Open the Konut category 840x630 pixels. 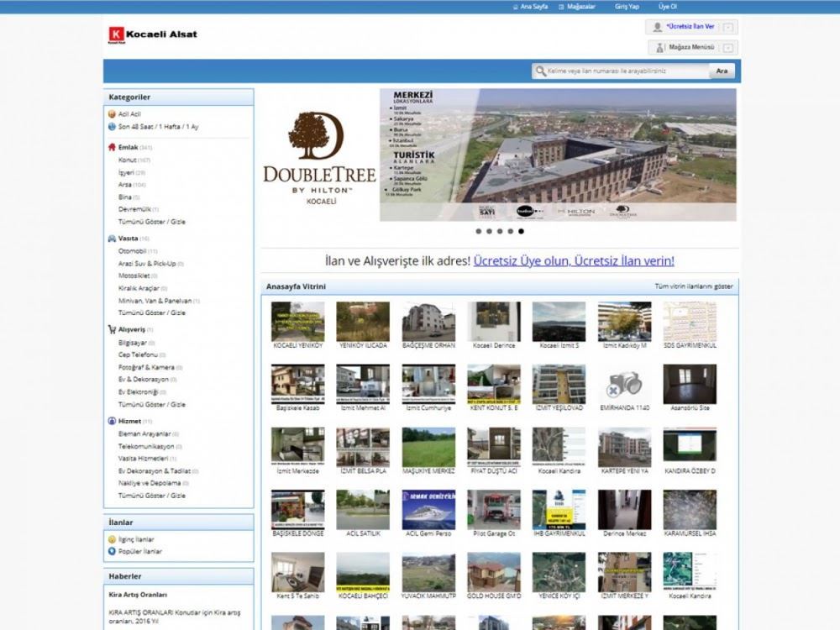(128, 160)
